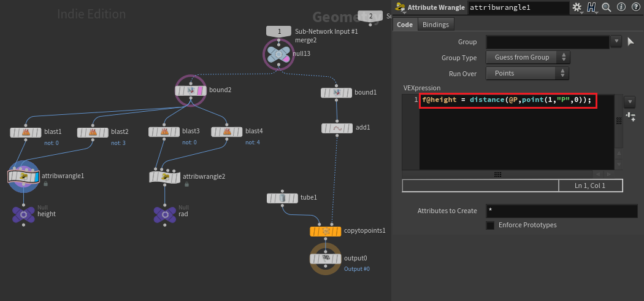
Task: Click Sub-Network Input #2 connector
Action: [370, 17]
